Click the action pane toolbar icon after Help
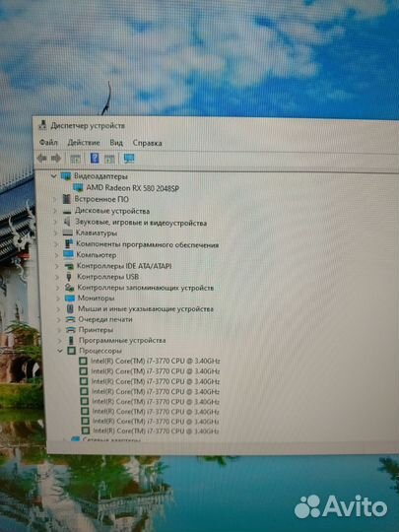The width and height of the screenshot is (399, 532). (109, 159)
